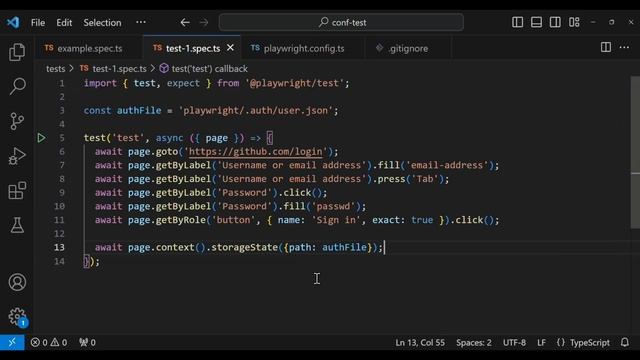Click the 'async' keyword on line 5
This screenshot has height=360, width=640.
pos(169,138)
